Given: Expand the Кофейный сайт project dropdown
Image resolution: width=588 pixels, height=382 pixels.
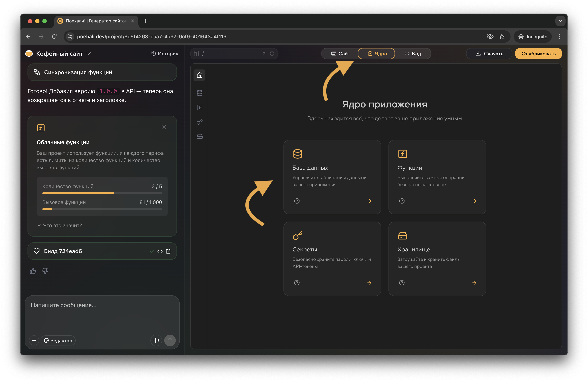Looking at the screenshot, I should pyautogui.click(x=89, y=54).
